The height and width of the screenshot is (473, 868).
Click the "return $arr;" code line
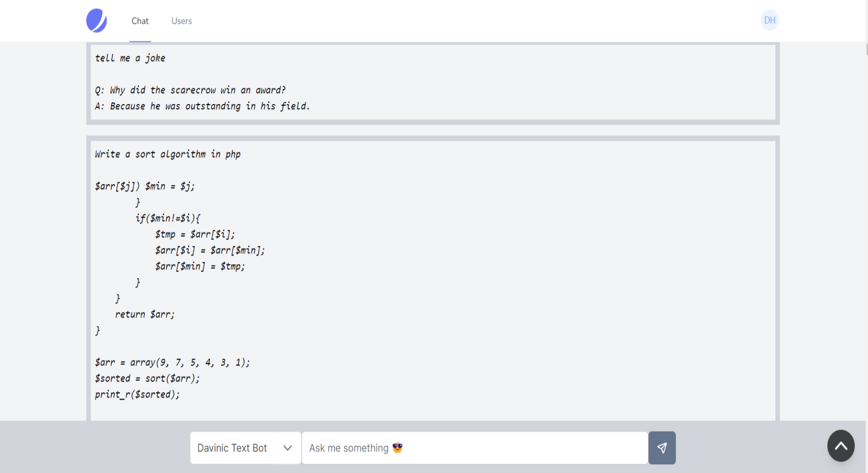[145, 314]
